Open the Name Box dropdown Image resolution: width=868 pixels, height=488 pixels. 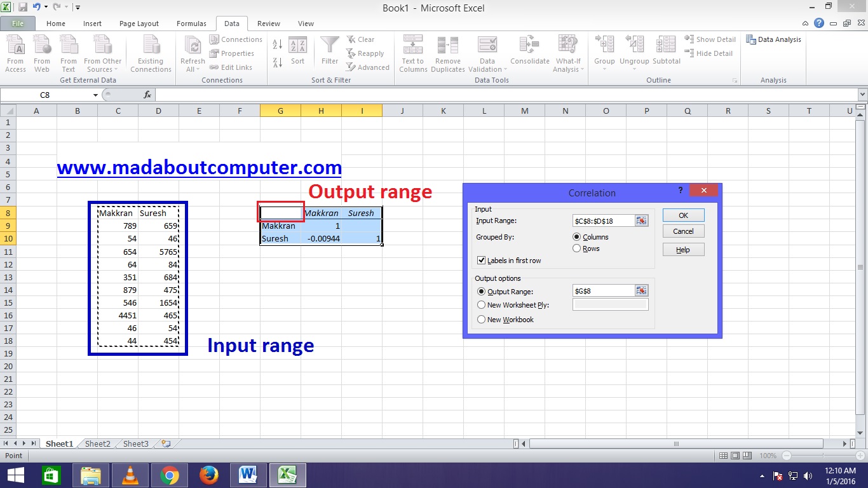coord(95,95)
